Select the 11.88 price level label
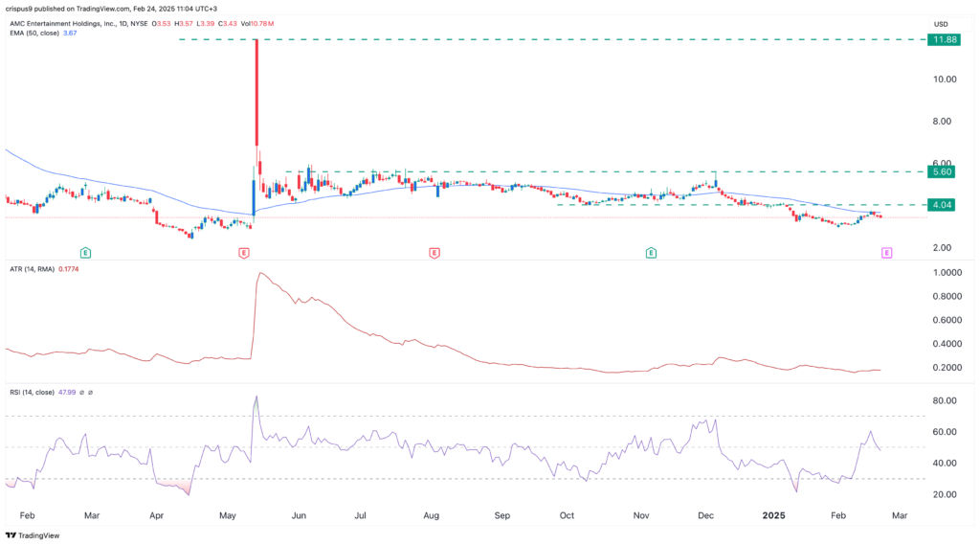The height and width of the screenshot is (545, 980). pyautogui.click(x=944, y=39)
